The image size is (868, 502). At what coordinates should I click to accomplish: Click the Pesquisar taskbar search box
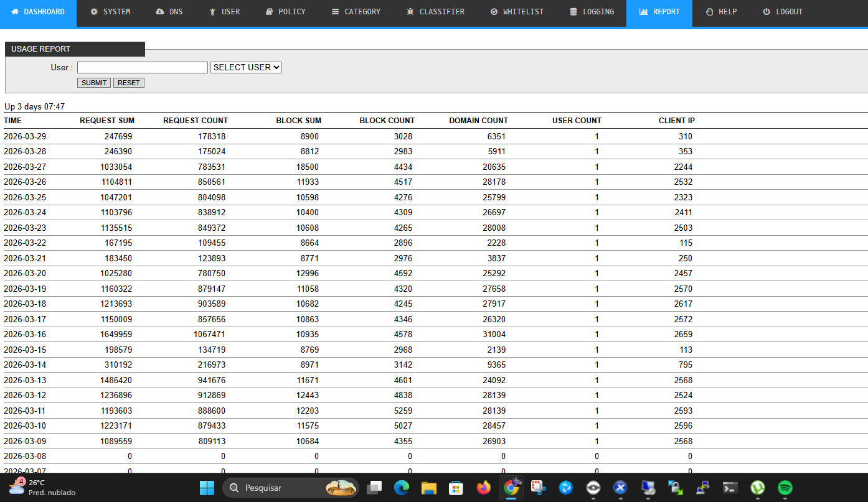coord(291,488)
